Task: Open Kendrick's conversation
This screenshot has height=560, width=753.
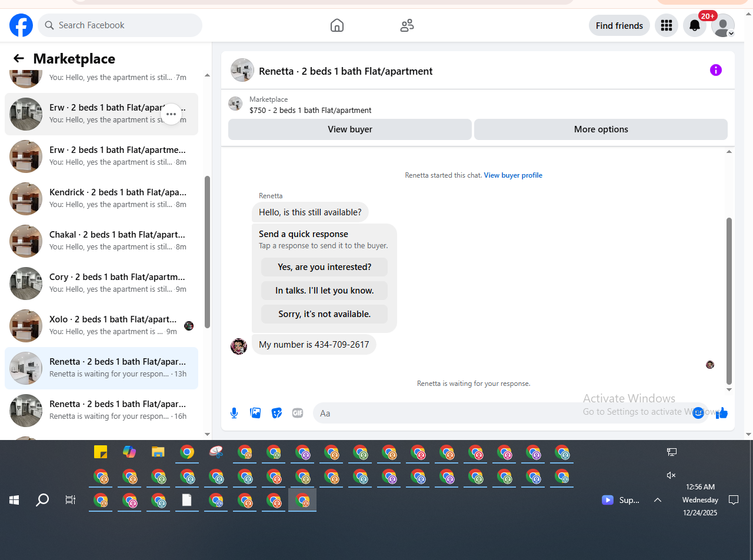Action: click(101, 199)
